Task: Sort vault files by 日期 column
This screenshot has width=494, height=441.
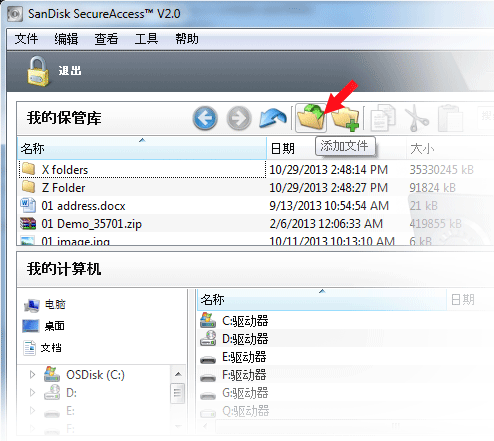Action: (x=283, y=149)
